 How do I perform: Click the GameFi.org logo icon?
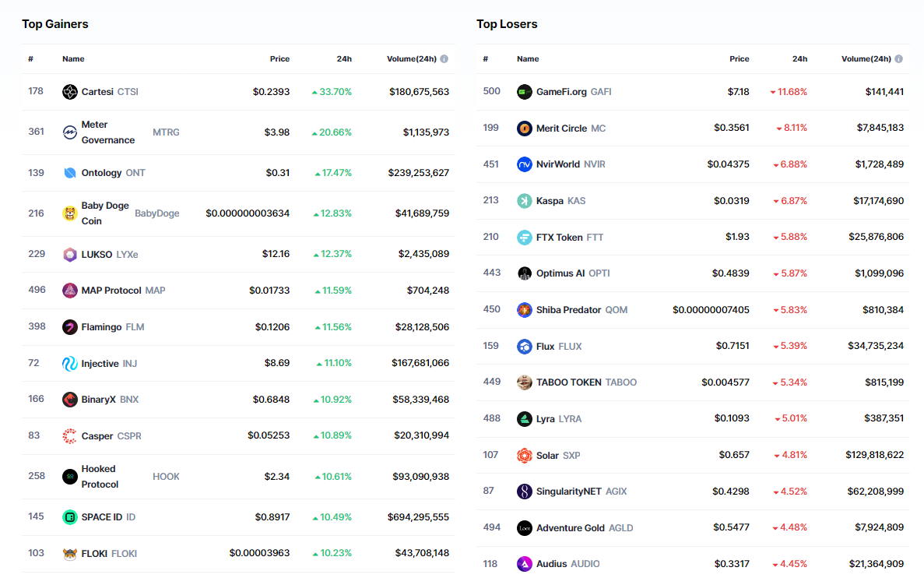(525, 92)
